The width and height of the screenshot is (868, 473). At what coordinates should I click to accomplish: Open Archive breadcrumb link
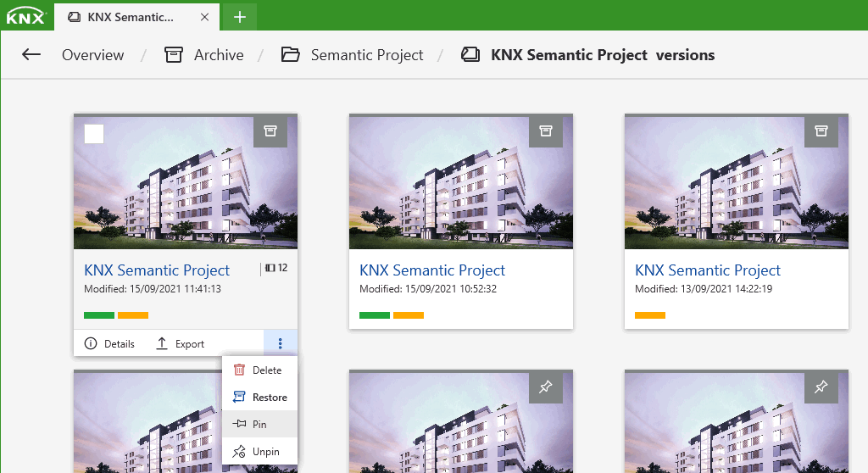tap(219, 55)
